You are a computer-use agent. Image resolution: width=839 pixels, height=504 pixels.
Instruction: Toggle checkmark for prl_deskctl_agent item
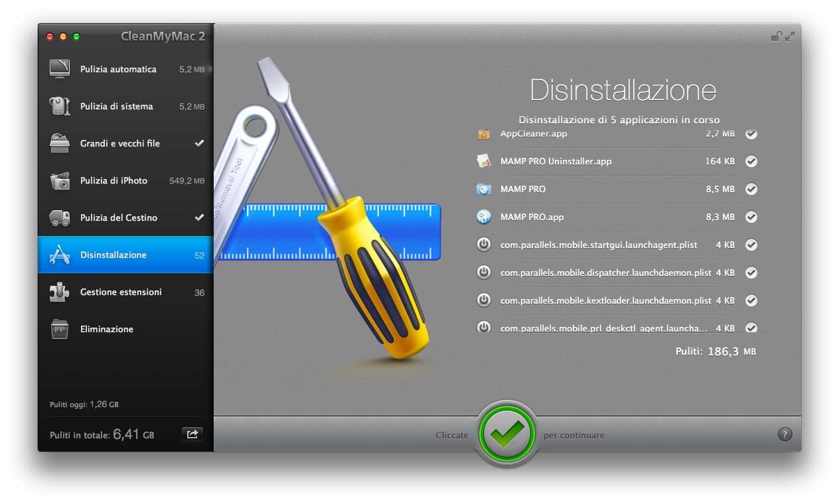point(751,328)
